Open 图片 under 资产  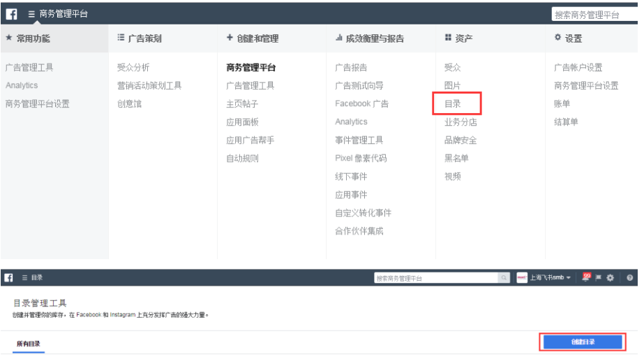tap(452, 85)
